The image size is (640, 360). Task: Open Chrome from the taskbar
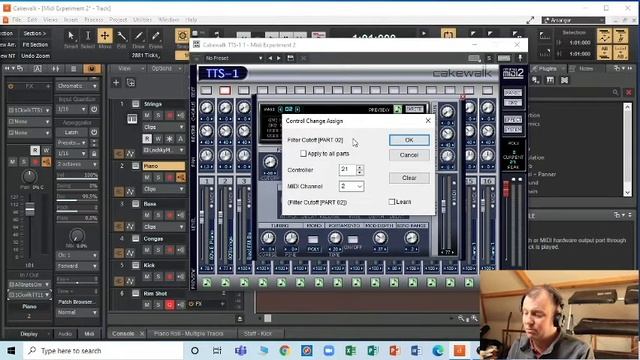coord(285,351)
